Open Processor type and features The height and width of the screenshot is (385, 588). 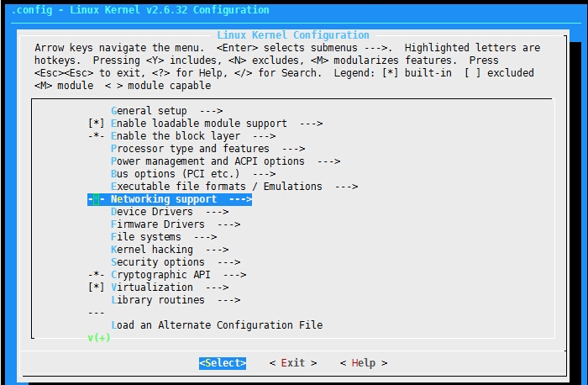point(207,149)
